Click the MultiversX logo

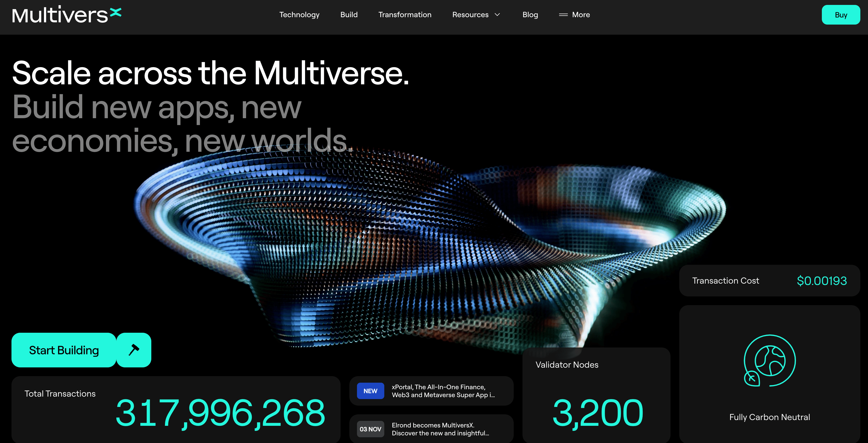coord(67,15)
